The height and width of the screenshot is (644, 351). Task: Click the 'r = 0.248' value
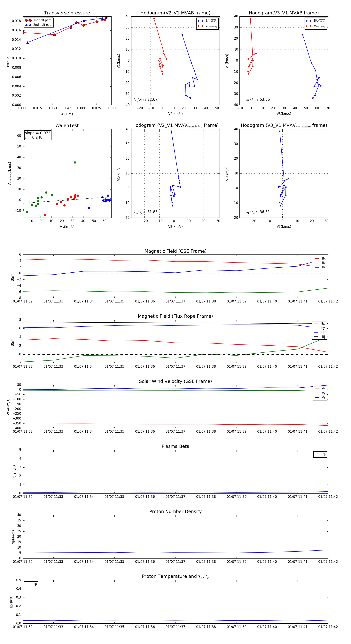pos(34,137)
